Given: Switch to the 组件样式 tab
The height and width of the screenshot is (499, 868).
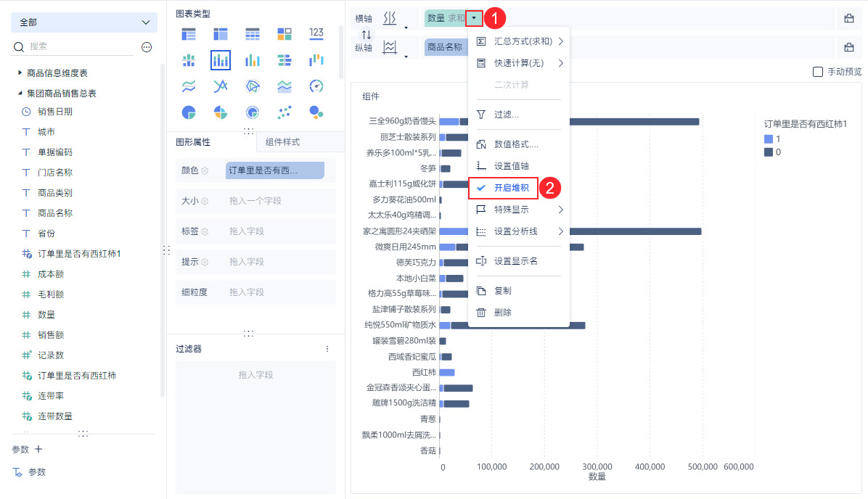Looking at the screenshot, I should click(x=282, y=142).
